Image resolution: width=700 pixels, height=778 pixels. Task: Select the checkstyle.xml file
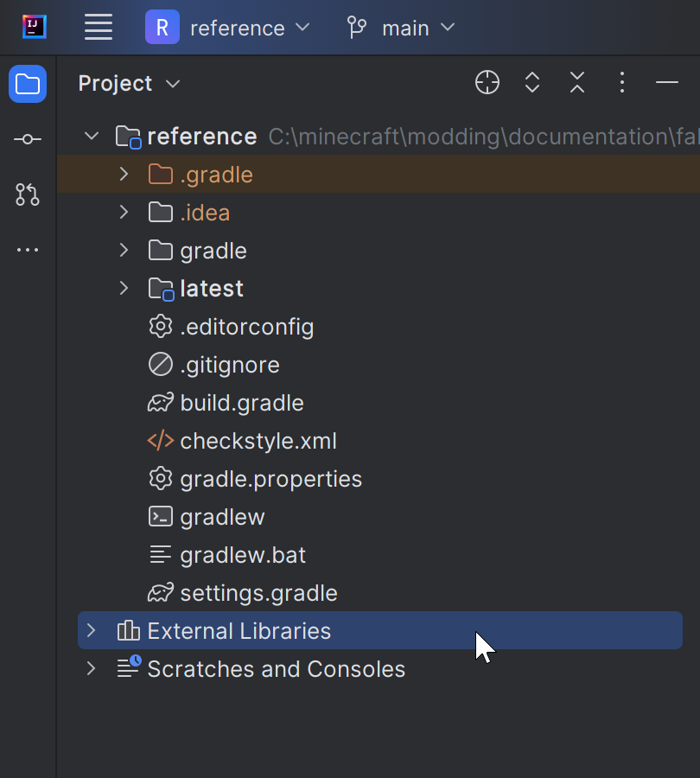pos(258,441)
